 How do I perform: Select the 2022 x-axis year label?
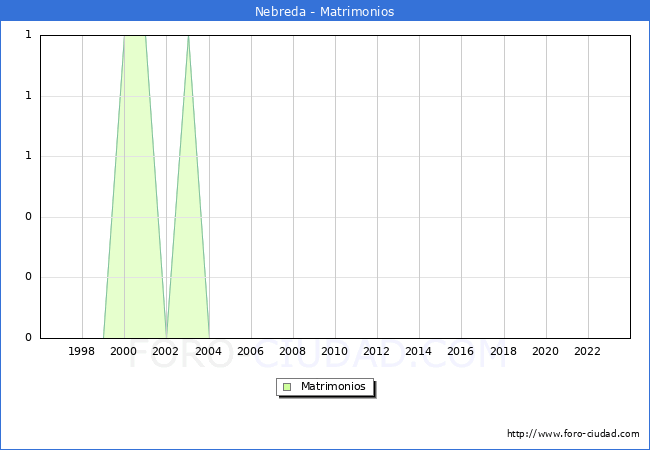point(587,351)
